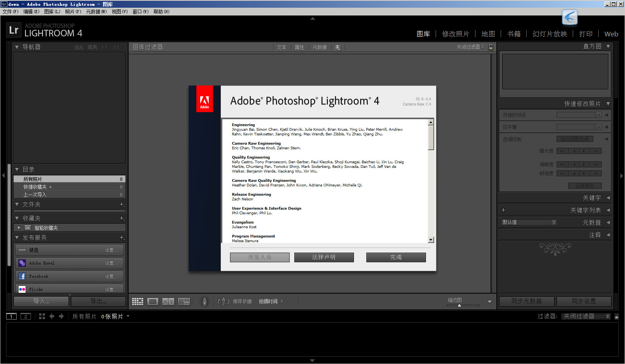Add a new folder with plus icon
The image size is (625, 364).
122,204
